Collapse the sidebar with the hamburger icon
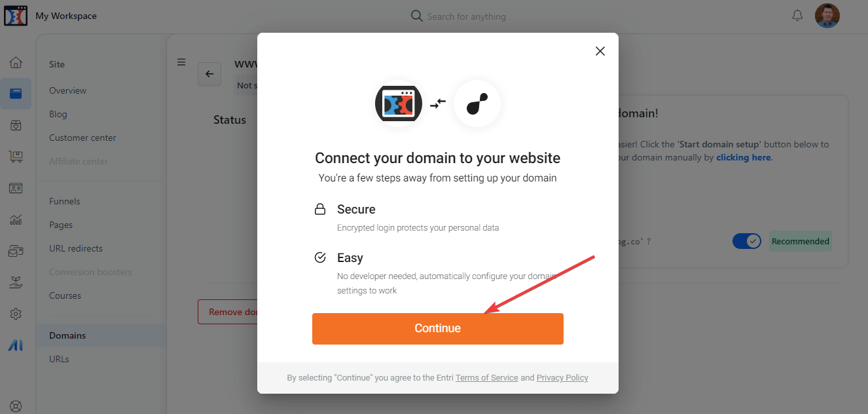This screenshot has height=414, width=868. 181,62
